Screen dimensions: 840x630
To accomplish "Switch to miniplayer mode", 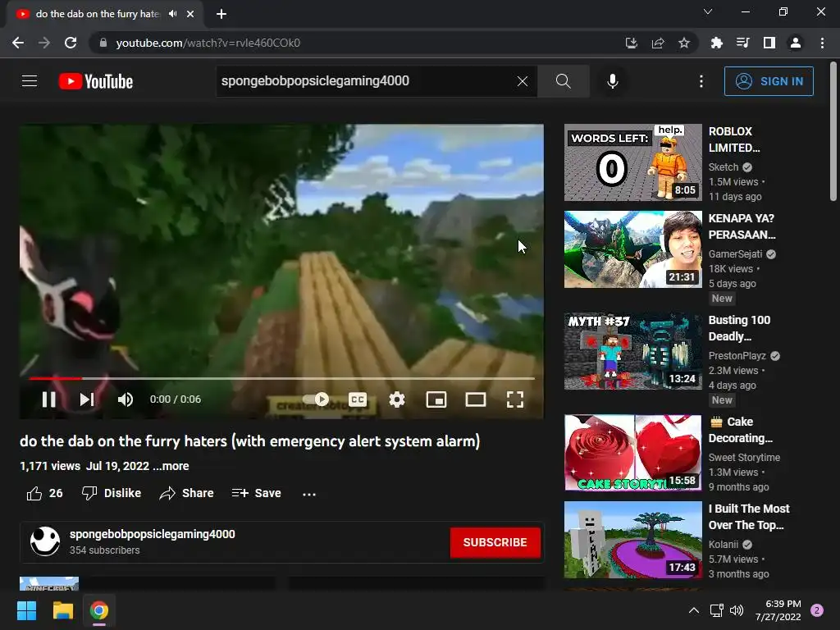I will click(x=436, y=399).
